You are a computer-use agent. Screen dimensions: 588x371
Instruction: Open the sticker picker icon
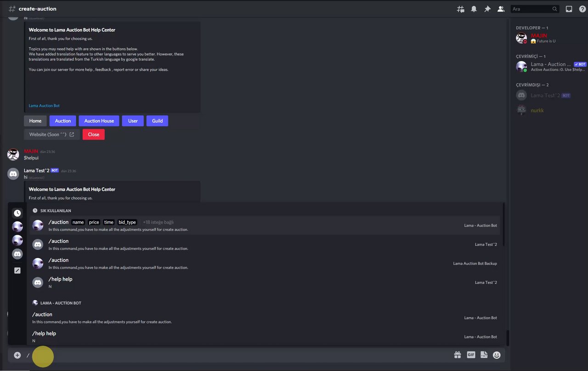(x=484, y=355)
